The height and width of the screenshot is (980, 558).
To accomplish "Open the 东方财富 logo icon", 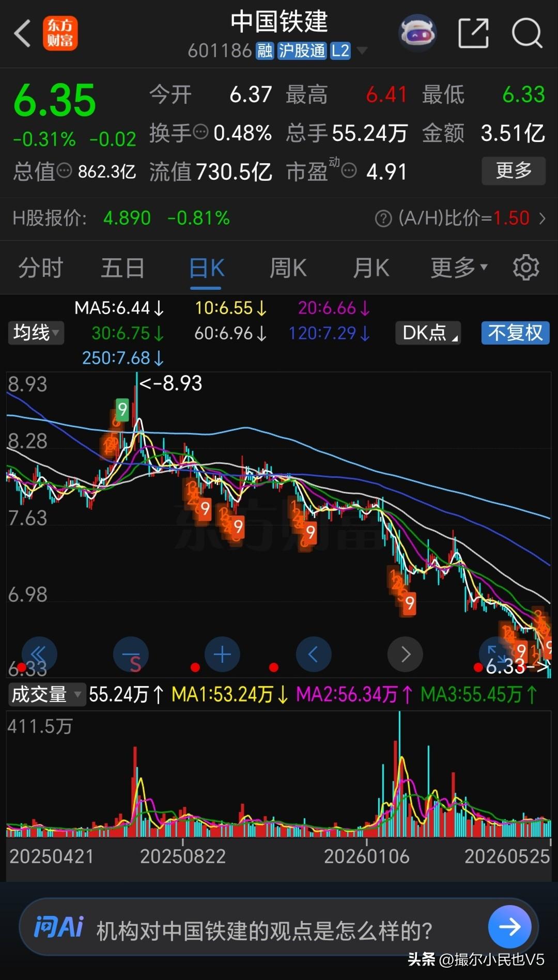I will tap(60, 34).
